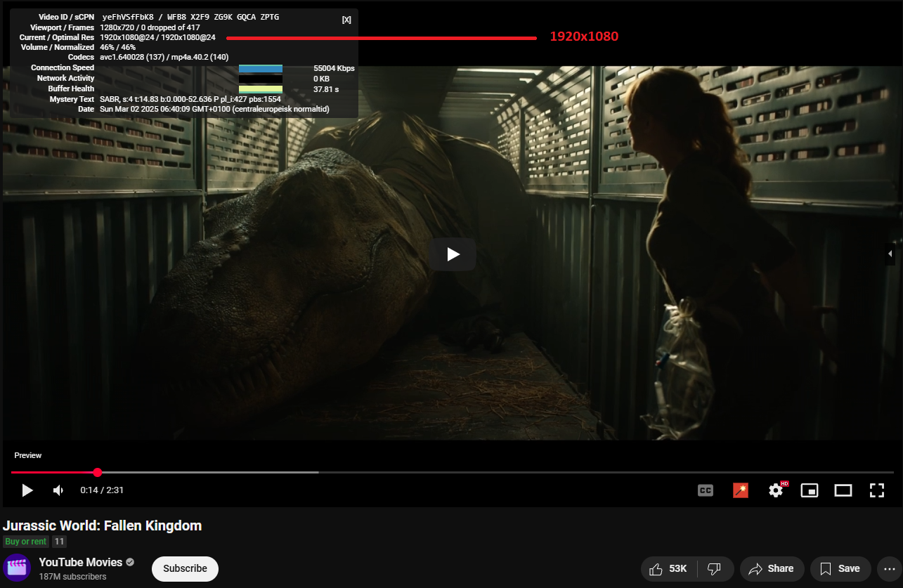Screen dimensions: 903x588
Task: Click the Buffer Health value 37.81 s
Action: [x=326, y=89]
